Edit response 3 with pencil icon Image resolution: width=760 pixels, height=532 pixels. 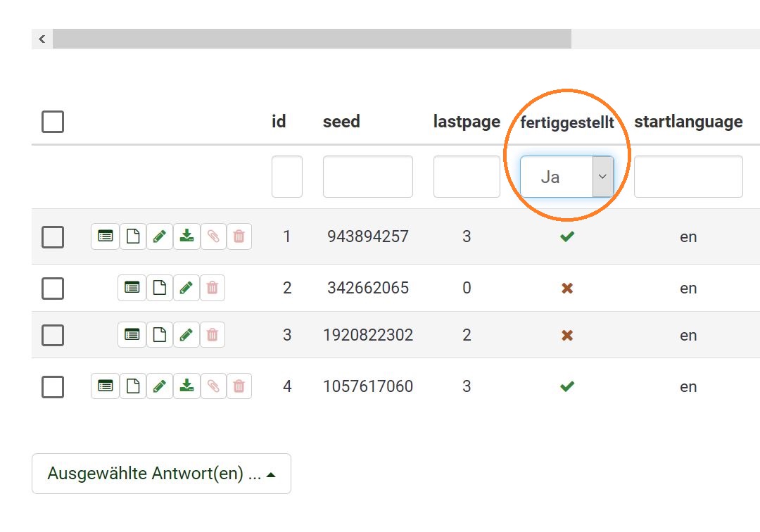click(x=186, y=335)
